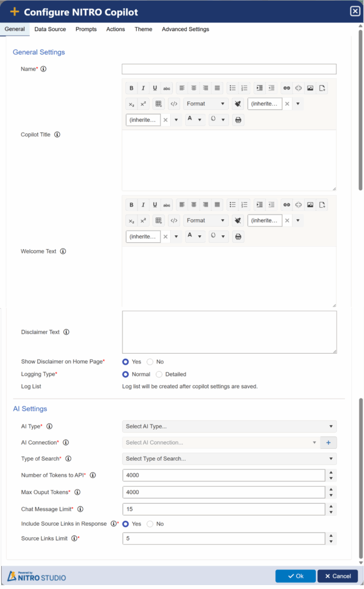
Task: Switch to General tab
Action: [14, 29]
